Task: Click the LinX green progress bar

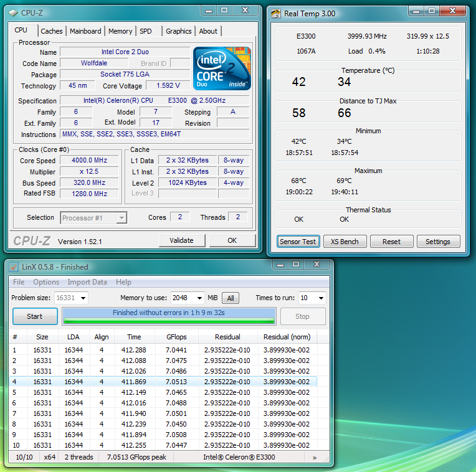Action: (x=169, y=321)
